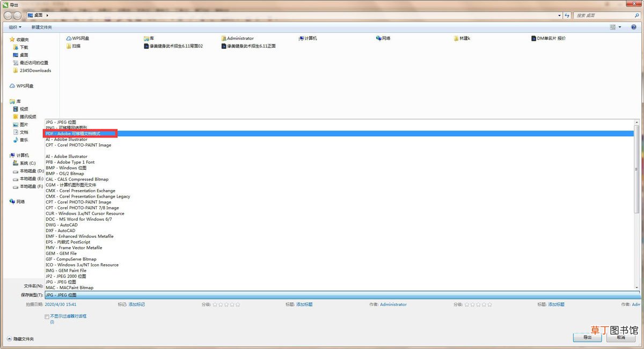Image resolution: width=644 pixels, height=349 pixels.
Task: Choose BMP - Windows 位图 format
Action: [339, 168]
